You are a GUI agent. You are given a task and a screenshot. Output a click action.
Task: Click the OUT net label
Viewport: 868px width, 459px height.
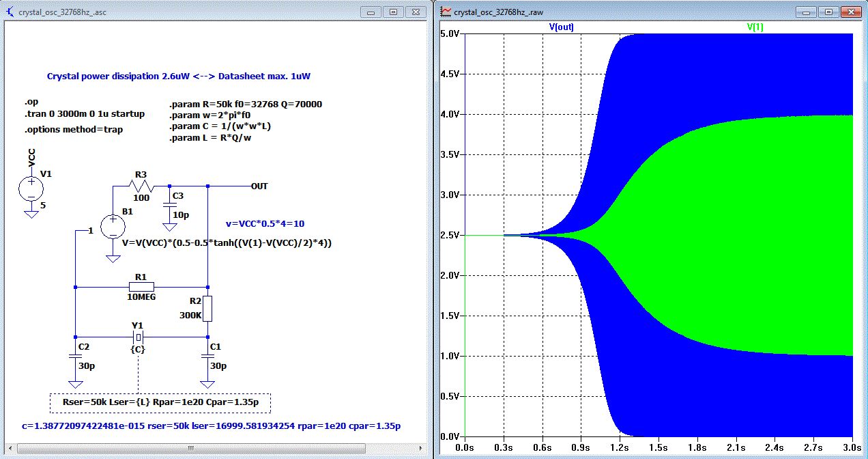259,186
